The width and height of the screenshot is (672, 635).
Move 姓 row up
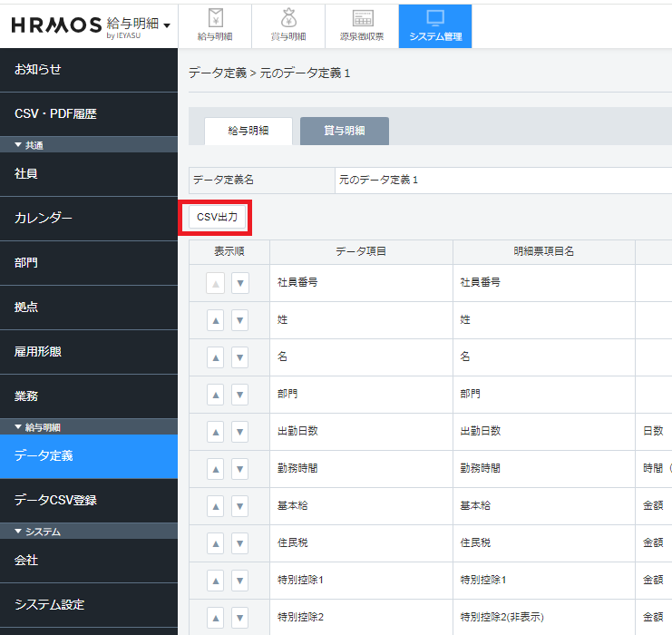(216, 321)
